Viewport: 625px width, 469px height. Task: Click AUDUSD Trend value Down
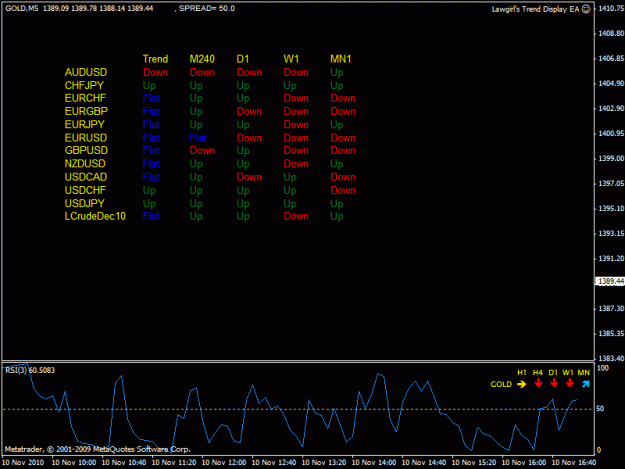click(155, 72)
